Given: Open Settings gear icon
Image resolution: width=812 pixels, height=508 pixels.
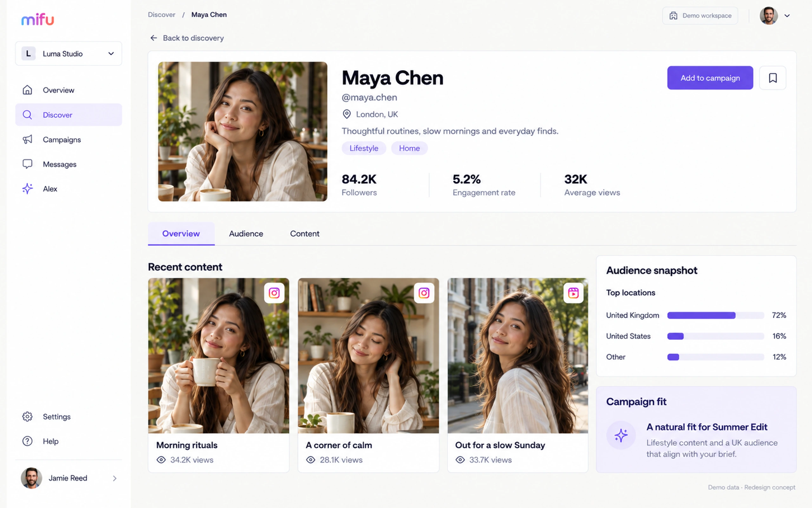Looking at the screenshot, I should pos(27,417).
